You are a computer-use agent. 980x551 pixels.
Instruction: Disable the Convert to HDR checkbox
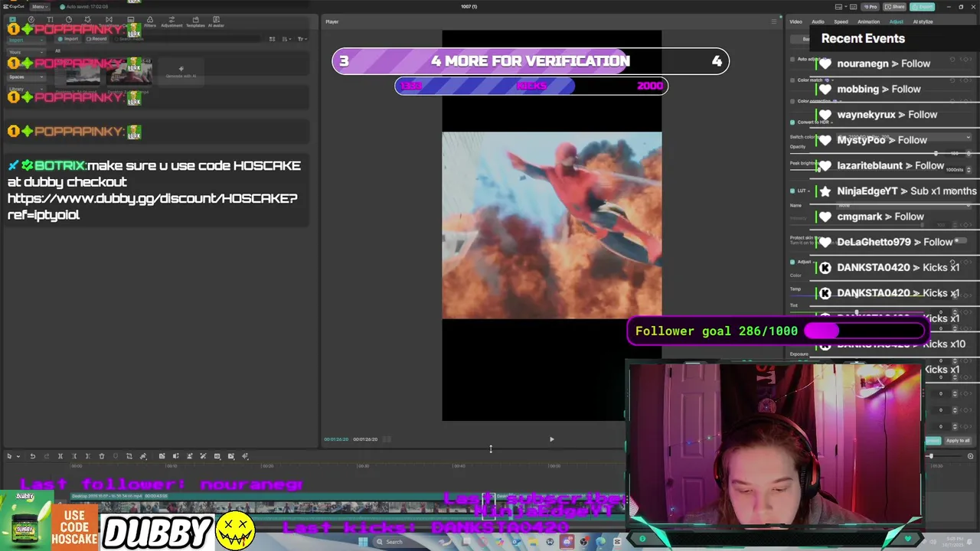[792, 122]
